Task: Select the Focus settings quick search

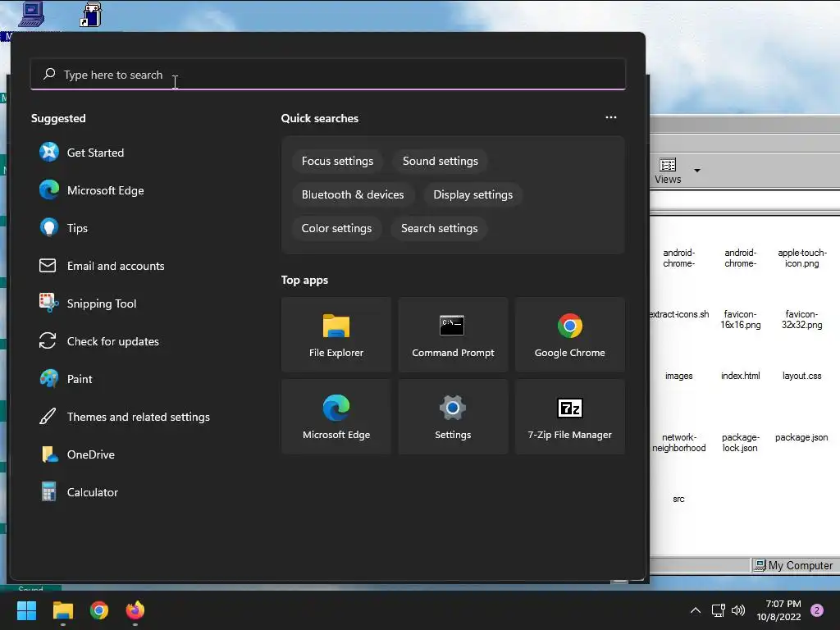Action: tap(337, 162)
